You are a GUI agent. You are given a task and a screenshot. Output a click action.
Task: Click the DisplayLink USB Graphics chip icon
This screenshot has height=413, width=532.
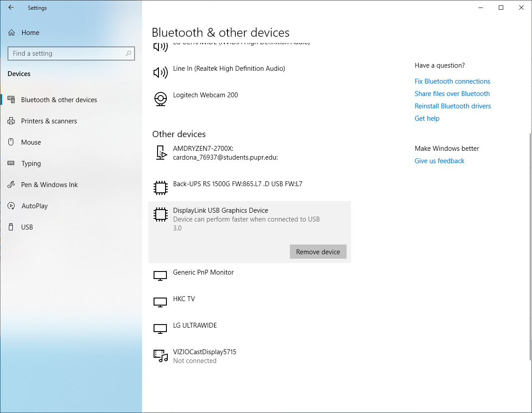(x=160, y=214)
